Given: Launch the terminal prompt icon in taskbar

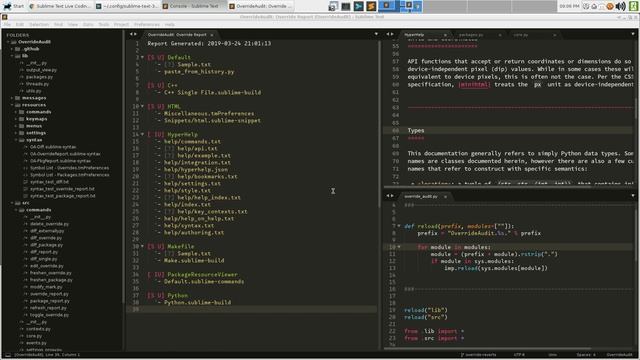Looking at the screenshot, I should (358, 6).
